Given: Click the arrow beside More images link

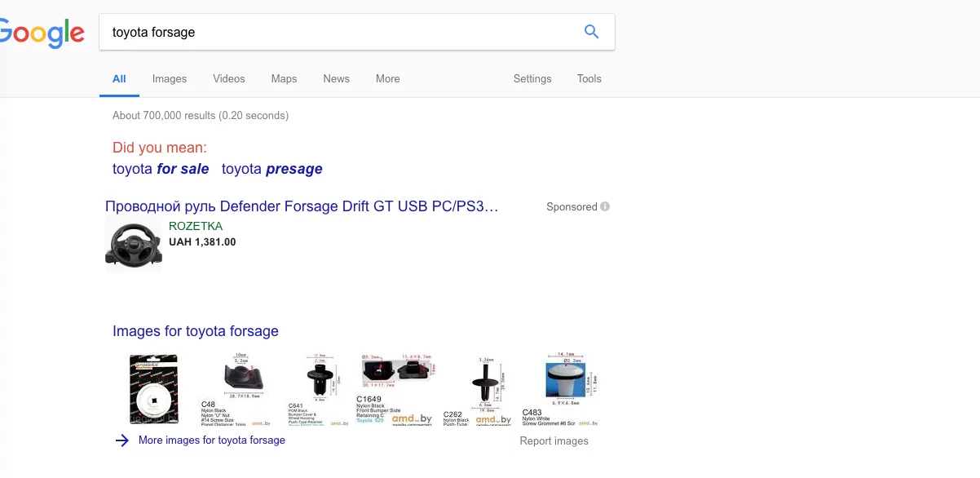Looking at the screenshot, I should coord(122,440).
